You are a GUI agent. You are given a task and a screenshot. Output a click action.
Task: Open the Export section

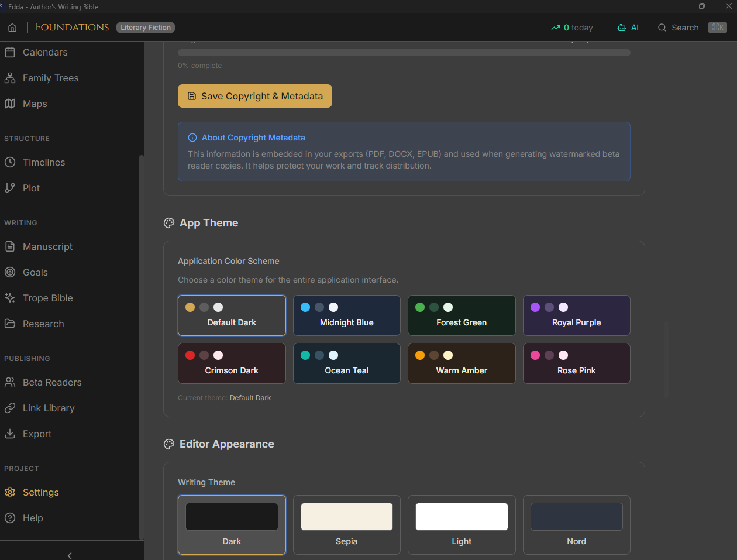coord(36,434)
